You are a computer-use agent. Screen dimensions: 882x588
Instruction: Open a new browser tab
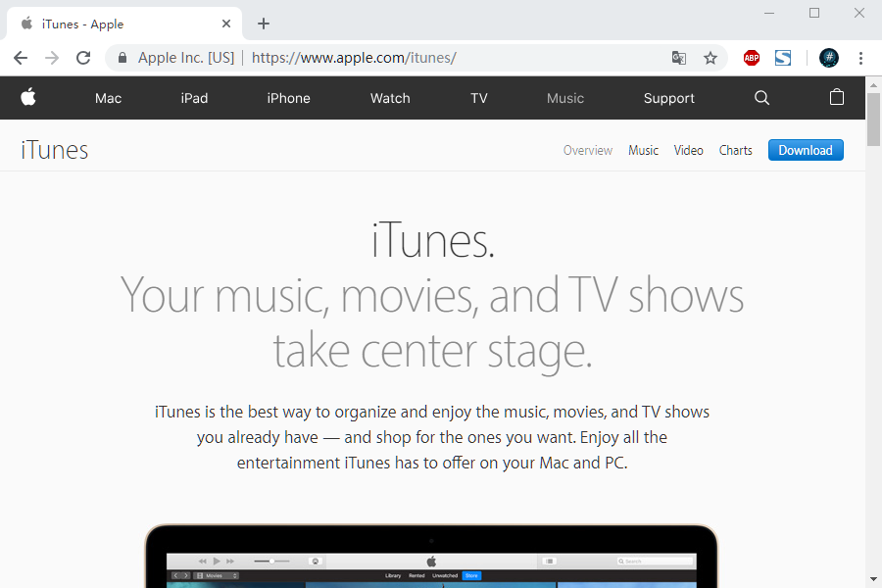tap(264, 24)
